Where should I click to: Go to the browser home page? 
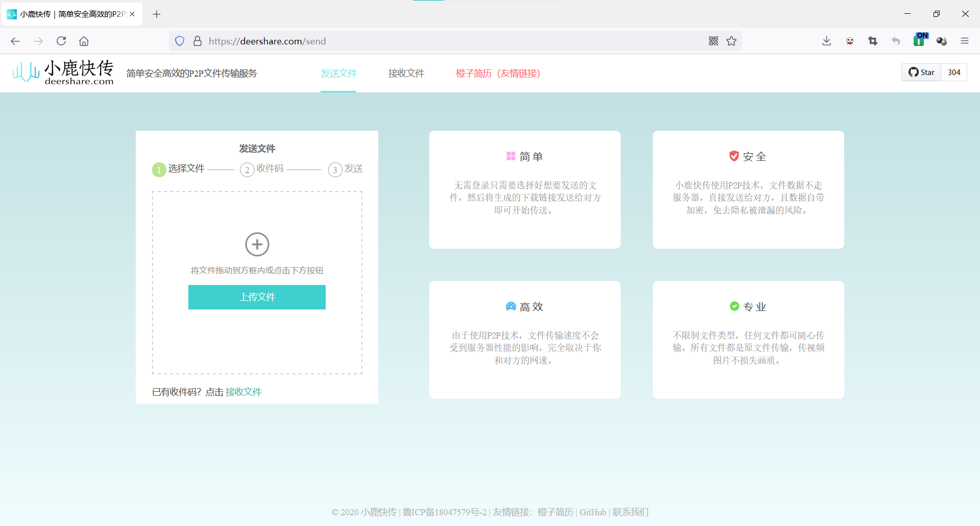[84, 41]
